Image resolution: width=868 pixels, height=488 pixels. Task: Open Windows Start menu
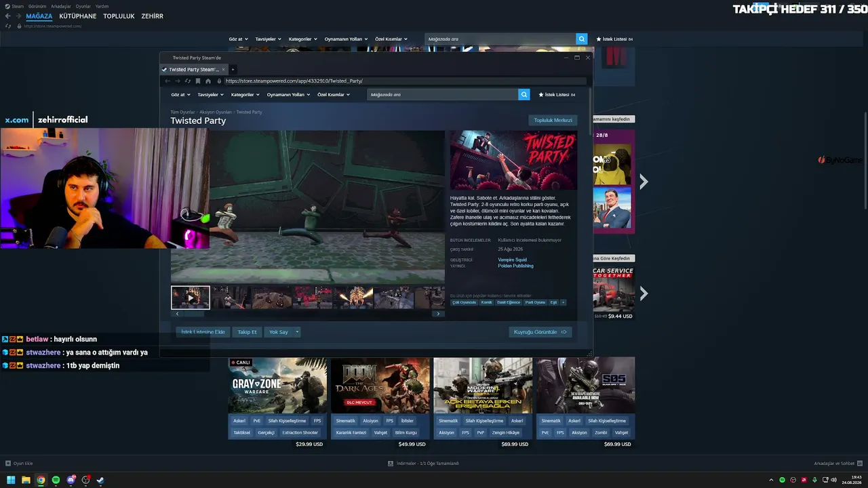pyautogui.click(x=11, y=481)
